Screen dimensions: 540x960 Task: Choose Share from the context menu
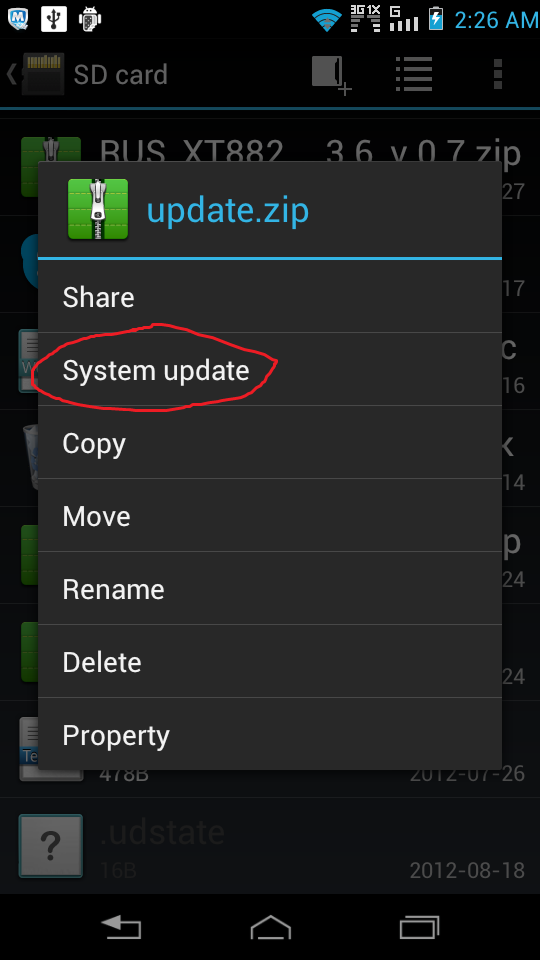click(270, 297)
